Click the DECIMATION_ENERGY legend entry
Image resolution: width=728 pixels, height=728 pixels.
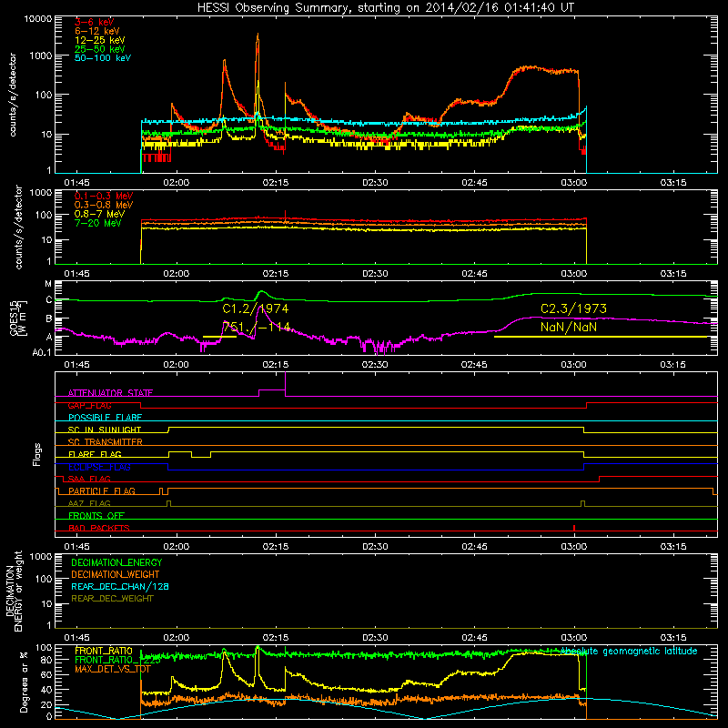[116, 562]
